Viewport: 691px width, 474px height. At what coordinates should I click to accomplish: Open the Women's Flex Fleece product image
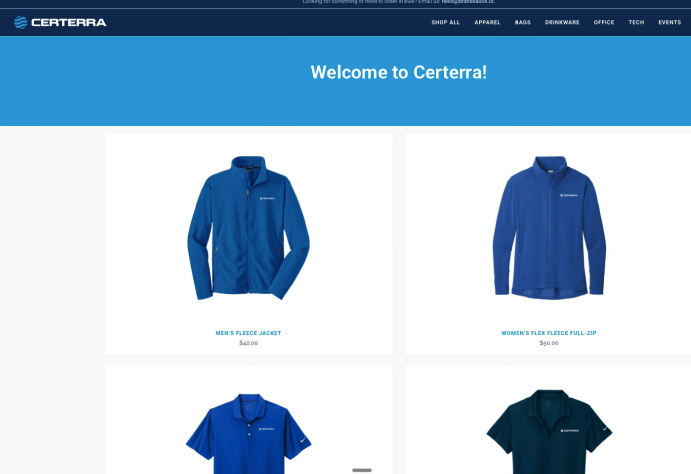pyautogui.click(x=548, y=228)
